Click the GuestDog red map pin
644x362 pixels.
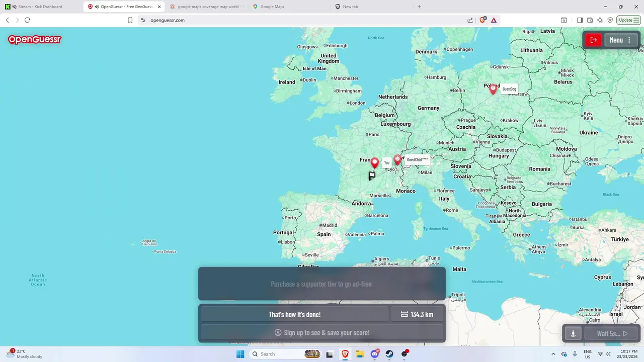tap(493, 89)
